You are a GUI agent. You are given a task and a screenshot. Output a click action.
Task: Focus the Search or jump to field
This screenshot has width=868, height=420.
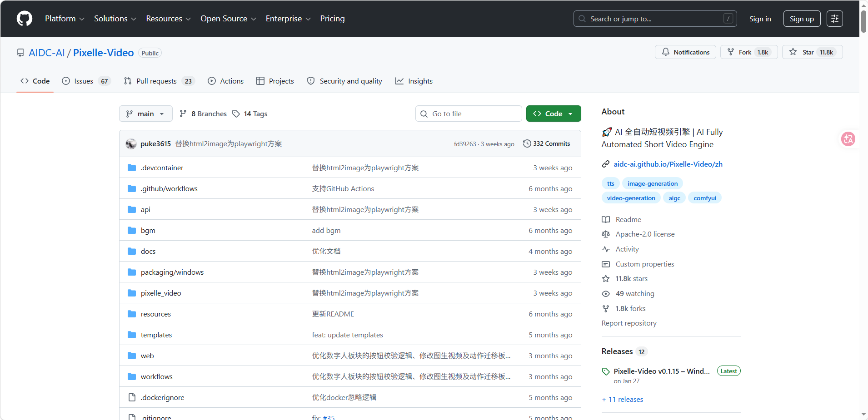tap(655, 19)
